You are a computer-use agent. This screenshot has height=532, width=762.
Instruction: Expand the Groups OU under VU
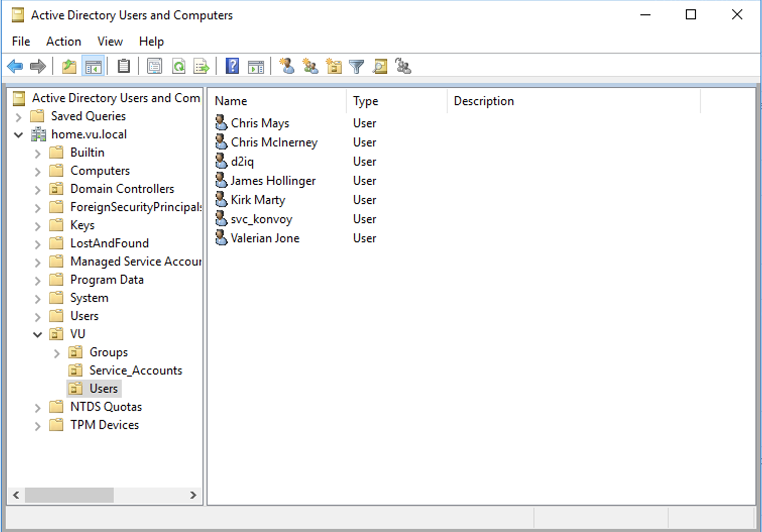[57, 353]
